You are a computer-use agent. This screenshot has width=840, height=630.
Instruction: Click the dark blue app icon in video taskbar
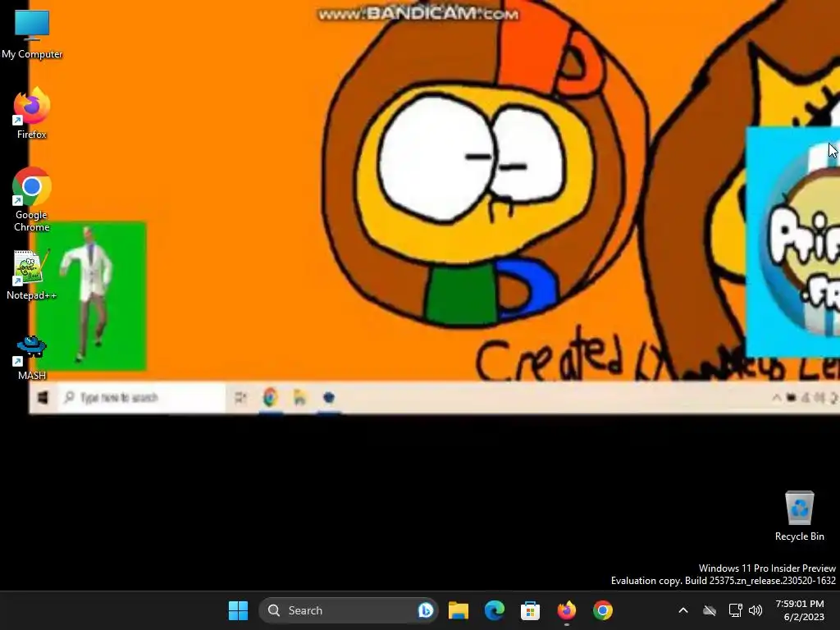pos(329,398)
